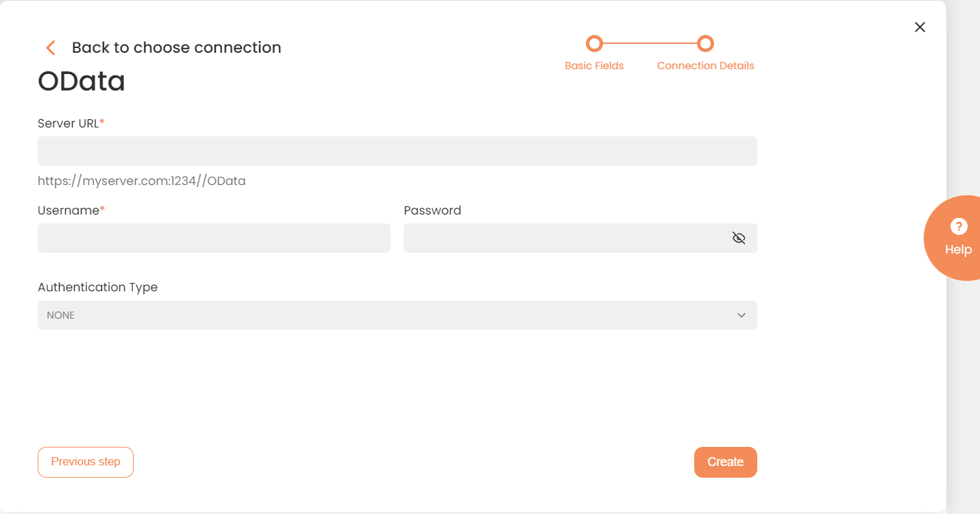The image size is (980, 514).
Task: Toggle password visibility eye icon
Action: [x=739, y=238]
